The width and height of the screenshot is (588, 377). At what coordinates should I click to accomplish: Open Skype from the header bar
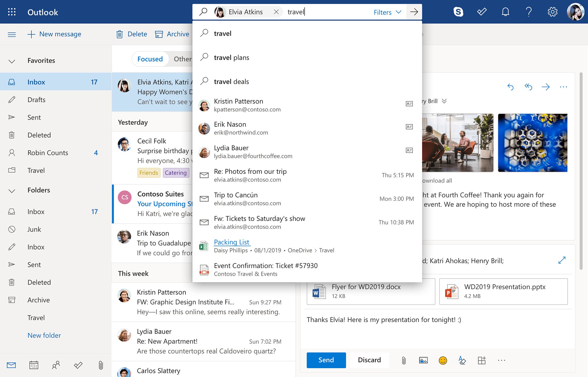458,12
